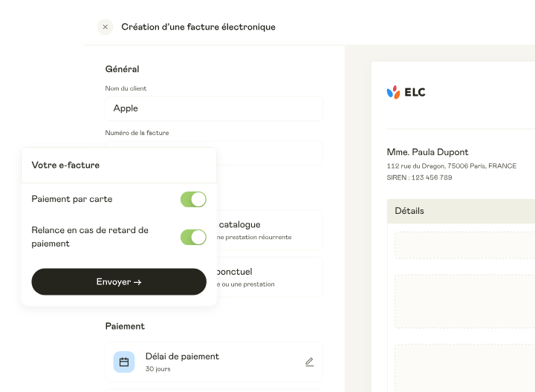Click the Création d'une facture électronique title
The height and width of the screenshot is (392, 535).
(198, 27)
